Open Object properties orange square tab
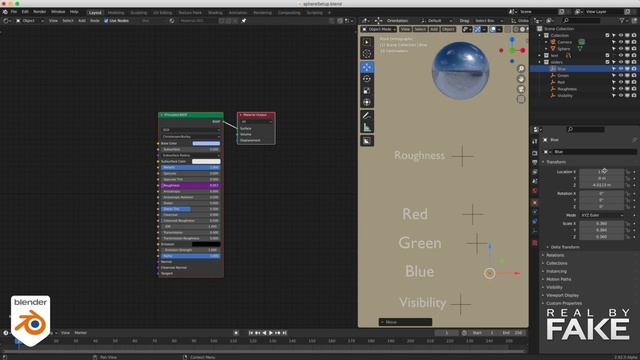This screenshot has height=360, width=640. click(535, 202)
